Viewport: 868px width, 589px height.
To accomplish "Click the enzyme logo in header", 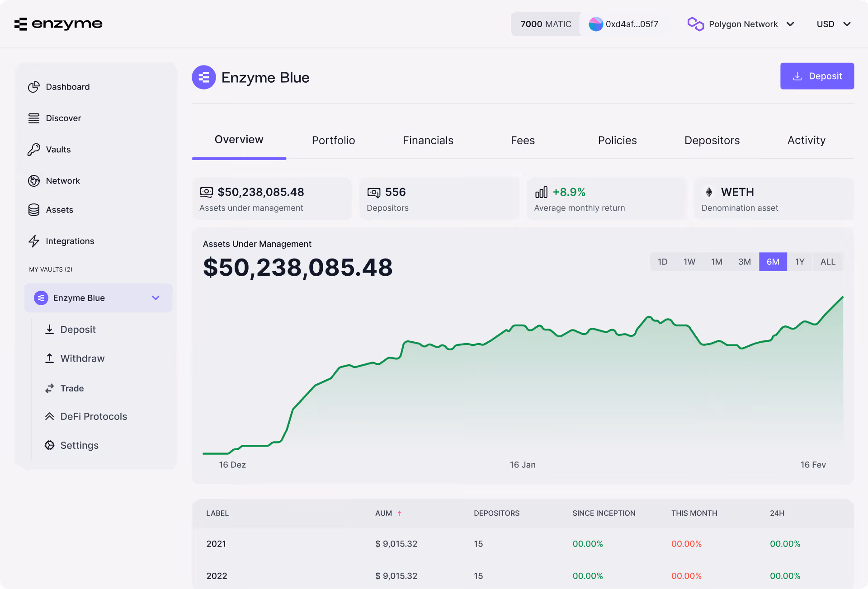I will tap(58, 24).
